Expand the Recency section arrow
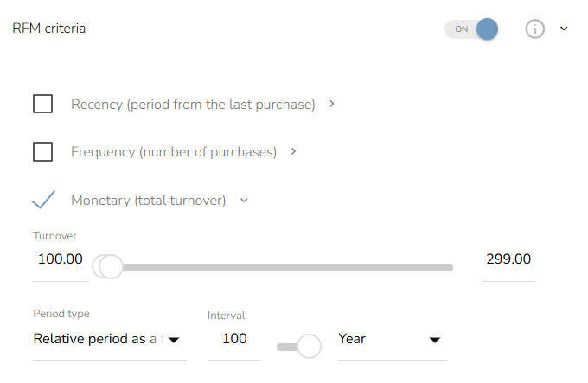This screenshot has height=383, width=588. pyautogui.click(x=333, y=105)
